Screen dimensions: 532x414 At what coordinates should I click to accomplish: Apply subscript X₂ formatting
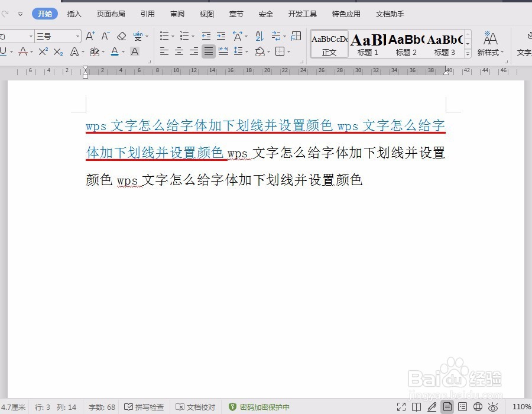59,52
